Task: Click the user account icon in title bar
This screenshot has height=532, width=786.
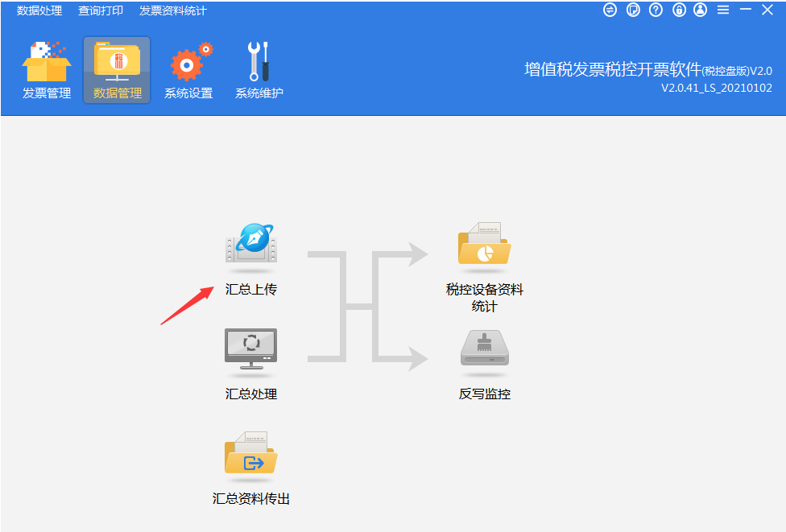Action: [x=700, y=10]
